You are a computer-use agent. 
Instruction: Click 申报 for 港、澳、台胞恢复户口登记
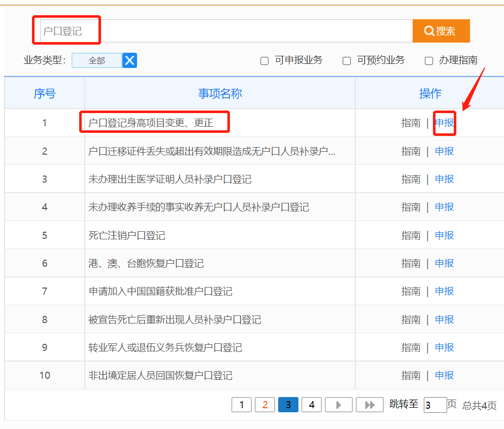coord(444,263)
